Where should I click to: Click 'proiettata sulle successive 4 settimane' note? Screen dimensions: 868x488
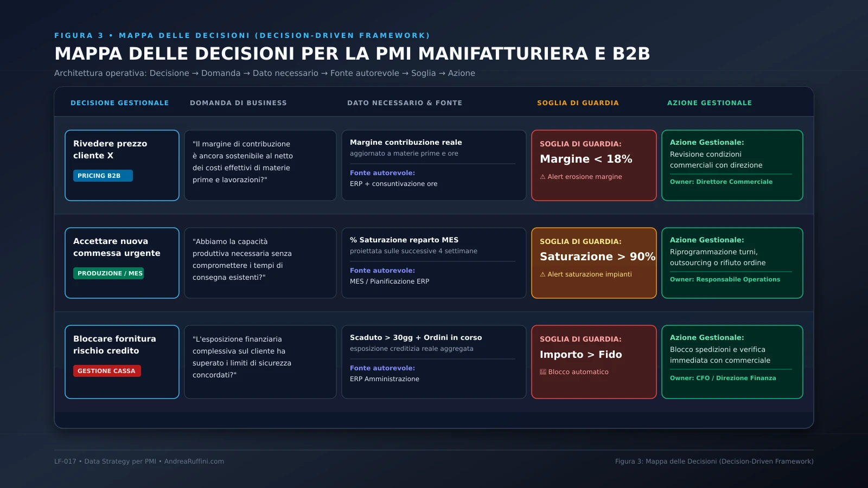point(413,251)
